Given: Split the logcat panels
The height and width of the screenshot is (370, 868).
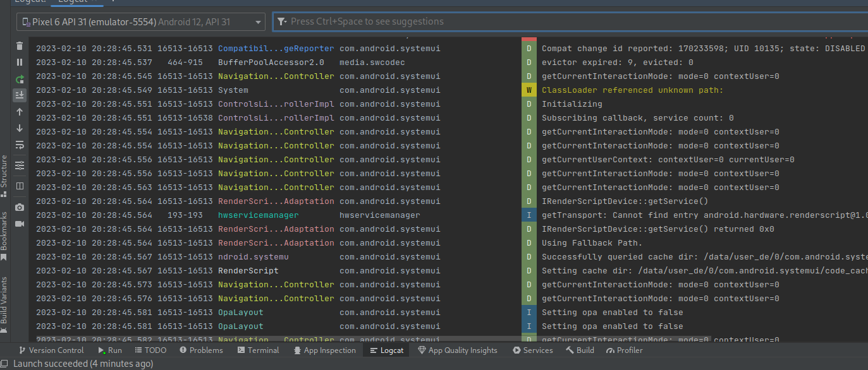Looking at the screenshot, I should click(x=19, y=186).
